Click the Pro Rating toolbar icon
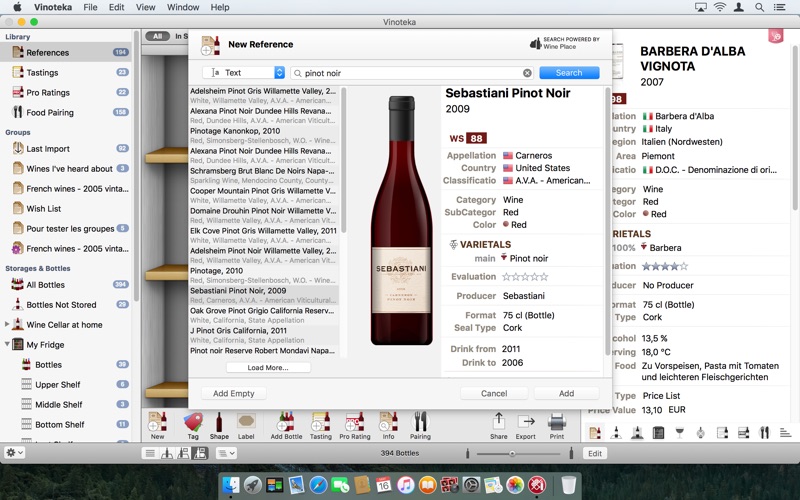 pos(354,424)
